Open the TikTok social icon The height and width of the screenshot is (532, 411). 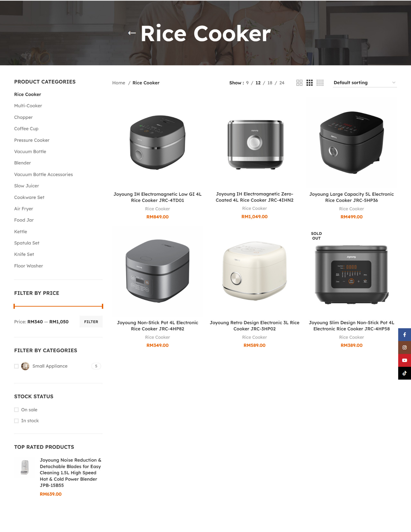pos(404,373)
